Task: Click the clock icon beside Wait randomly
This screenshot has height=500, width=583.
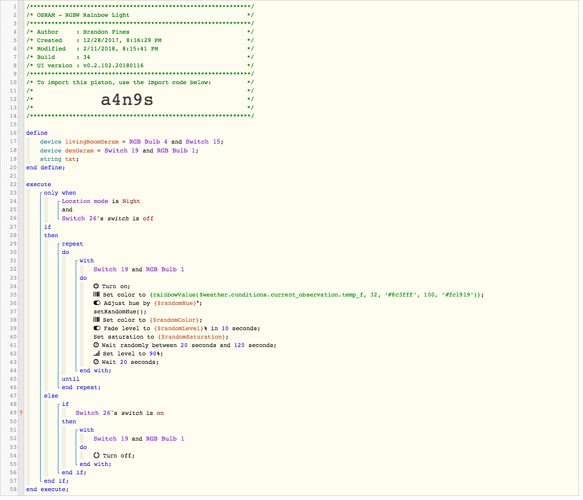Action: 96,345
